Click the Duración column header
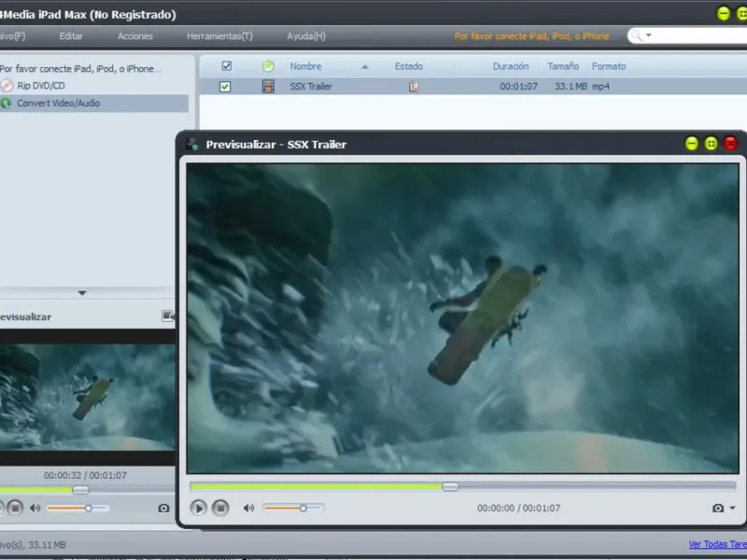Image resolution: width=747 pixels, height=560 pixels. [x=511, y=66]
